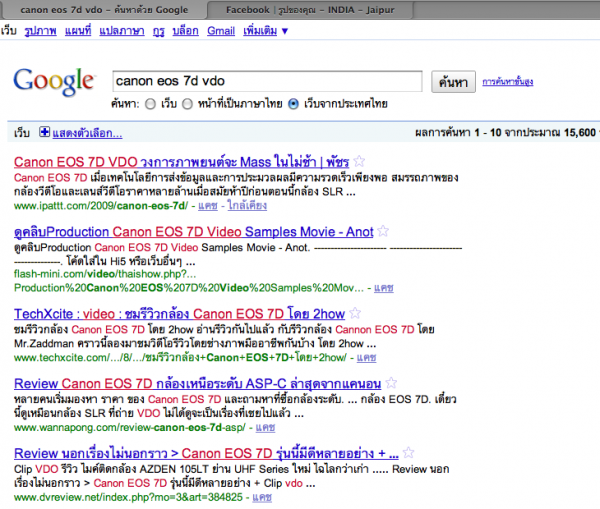Star the TechXcite video result
This screenshot has height=509, width=600.
tap(355, 313)
